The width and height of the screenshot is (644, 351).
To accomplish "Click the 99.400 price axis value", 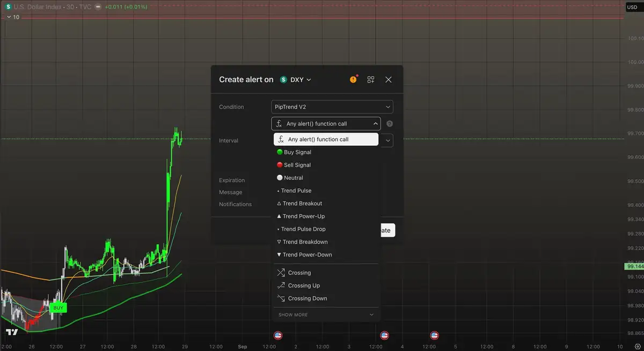I will (635, 205).
